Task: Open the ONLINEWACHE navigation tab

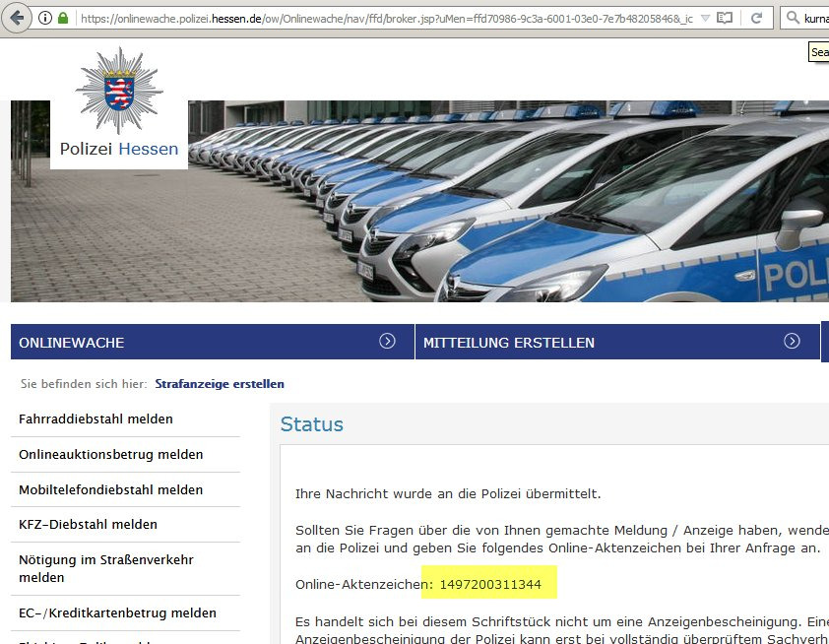Action: (x=72, y=343)
